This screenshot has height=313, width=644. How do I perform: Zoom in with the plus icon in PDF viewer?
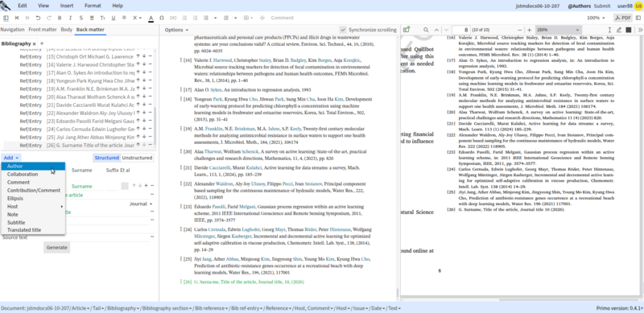tap(530, 30)
